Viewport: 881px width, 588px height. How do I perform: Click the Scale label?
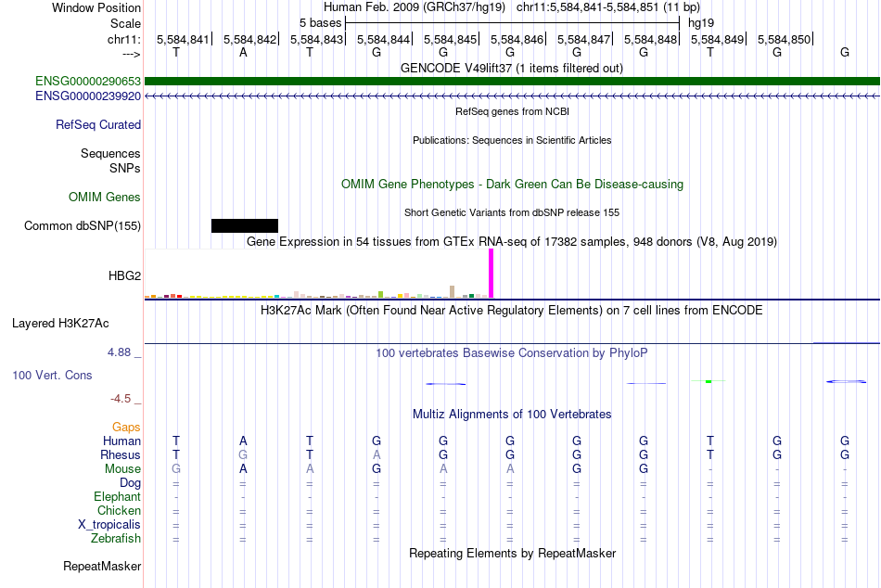pos(125,23)
